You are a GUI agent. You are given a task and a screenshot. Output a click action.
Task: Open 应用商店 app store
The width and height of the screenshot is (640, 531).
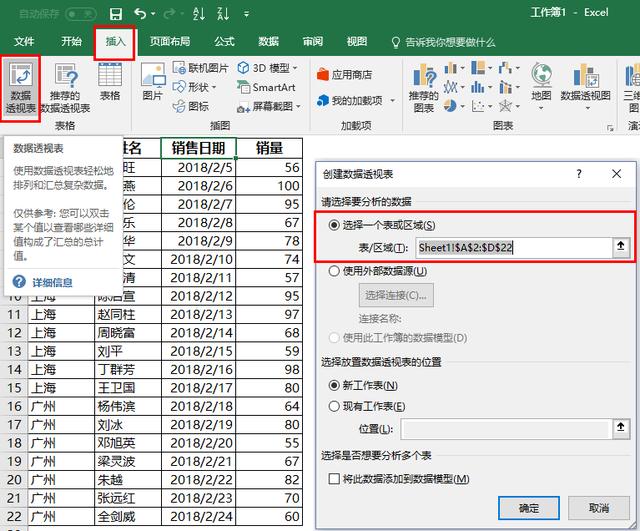coord(343,74)
